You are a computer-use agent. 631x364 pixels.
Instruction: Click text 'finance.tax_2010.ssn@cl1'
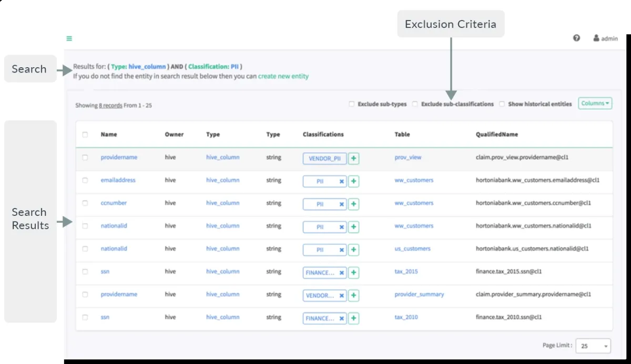(x=509, y=317)
